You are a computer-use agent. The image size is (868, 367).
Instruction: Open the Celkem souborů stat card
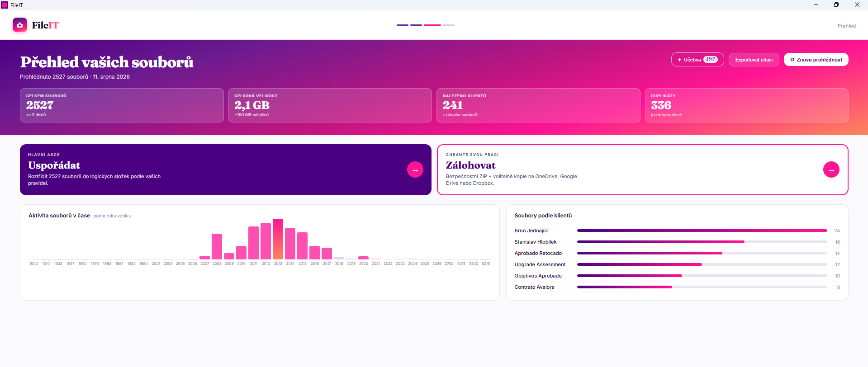[x=122, y=105]
